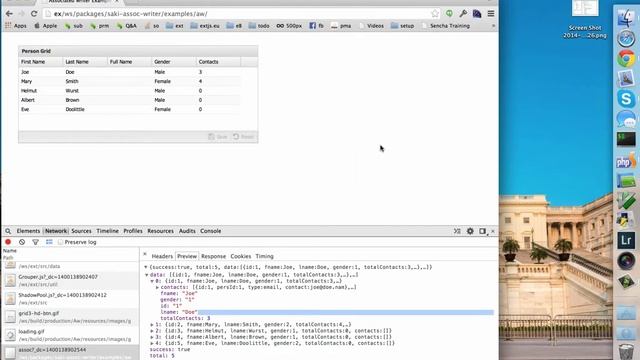Screen dimensions: 640x360
Task: Click the DevTools search magnifier icon
Action: click(8, 231)
